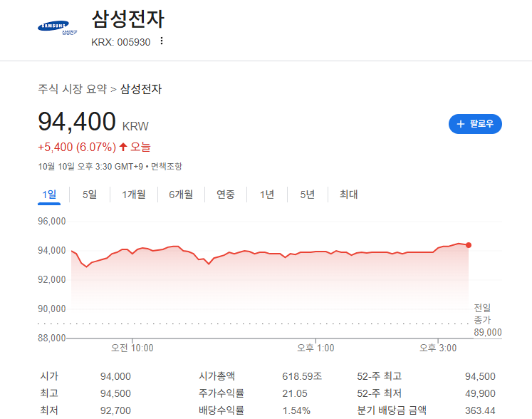The image size is (532, 419).
Task: Click the 팔로우 follow button
Action: [x=475, y=124]
